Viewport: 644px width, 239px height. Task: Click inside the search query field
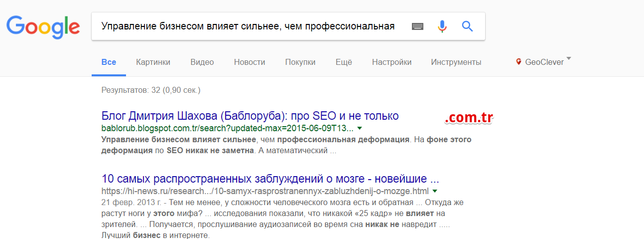(x=248, y=26)
